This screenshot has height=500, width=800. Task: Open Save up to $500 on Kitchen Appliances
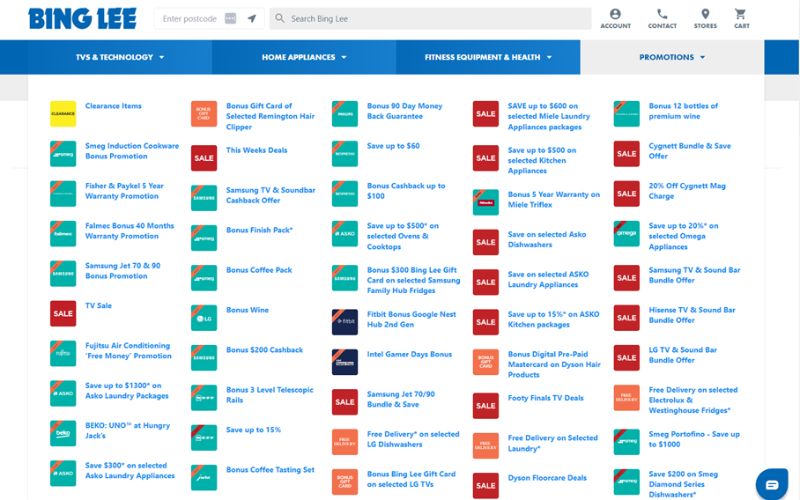tap(542, 160)
